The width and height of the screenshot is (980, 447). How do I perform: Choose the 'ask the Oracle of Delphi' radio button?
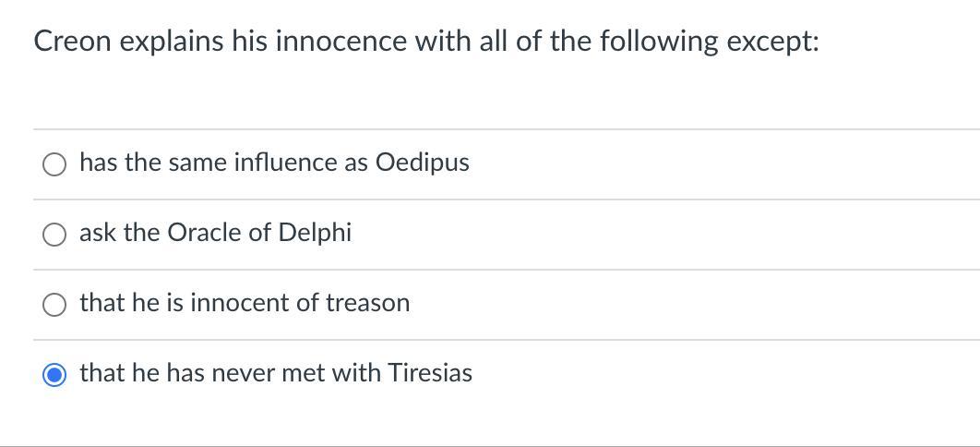pyautogui.click(x=55, y=235)
